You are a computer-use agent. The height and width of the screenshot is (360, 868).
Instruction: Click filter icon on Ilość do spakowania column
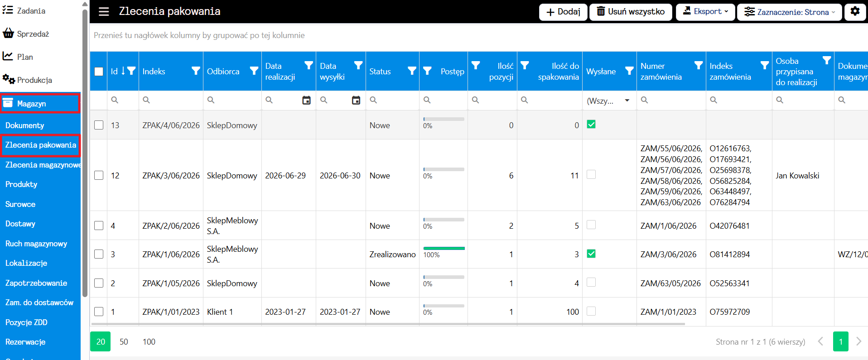tap(525, 66)
